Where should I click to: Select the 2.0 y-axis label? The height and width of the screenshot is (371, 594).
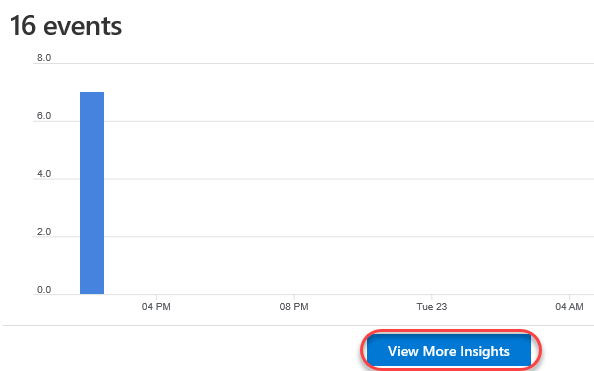coord(44,232)
